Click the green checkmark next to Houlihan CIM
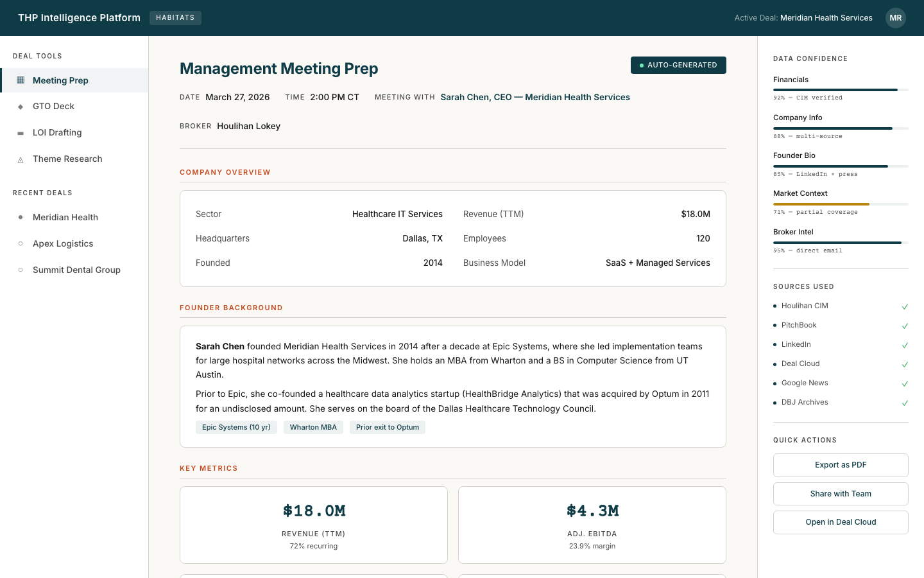 tap(905, 306)
